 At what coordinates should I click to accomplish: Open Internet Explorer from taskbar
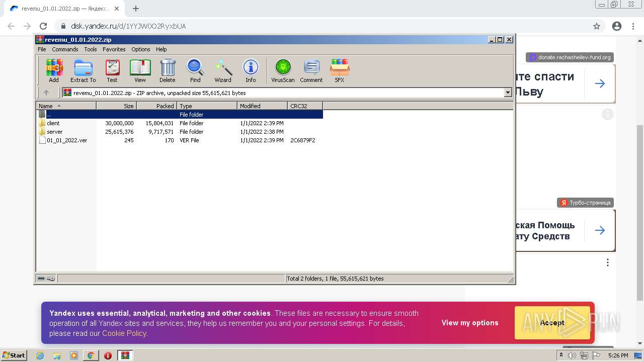coord(40,355)
